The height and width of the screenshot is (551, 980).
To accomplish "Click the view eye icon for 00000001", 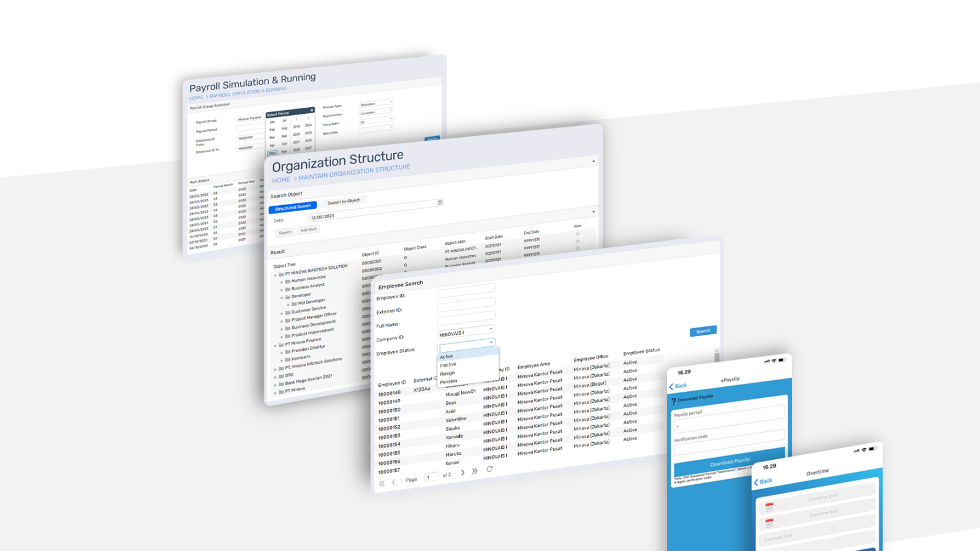I will pos(577,234).
